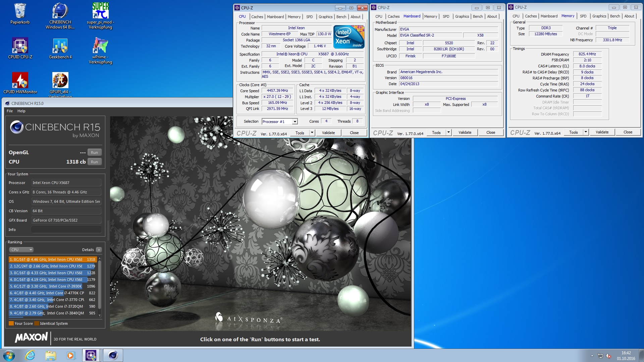Image resolution: width=644 pixels, height=362 pixels.
Task: Expand Tools dropdown arrow in first CPU-Z
Action: (x=312, y=133)
